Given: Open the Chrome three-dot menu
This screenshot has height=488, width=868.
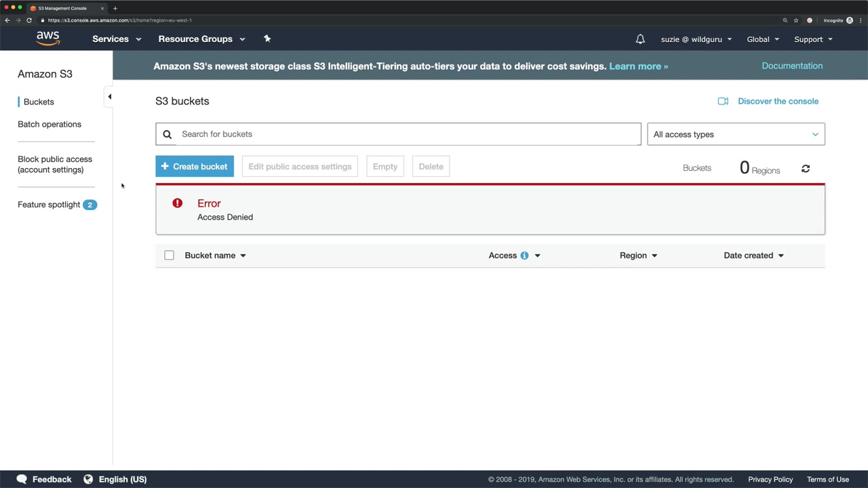Looking at the screenshot, I should coord(861,20).
